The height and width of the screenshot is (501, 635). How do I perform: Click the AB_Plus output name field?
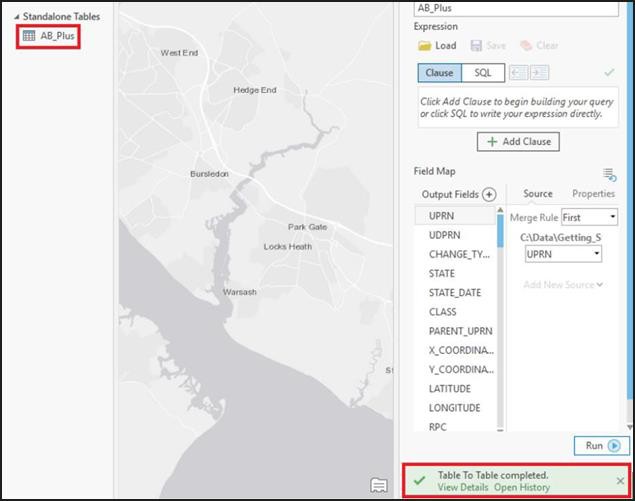[x=516, y=9]
